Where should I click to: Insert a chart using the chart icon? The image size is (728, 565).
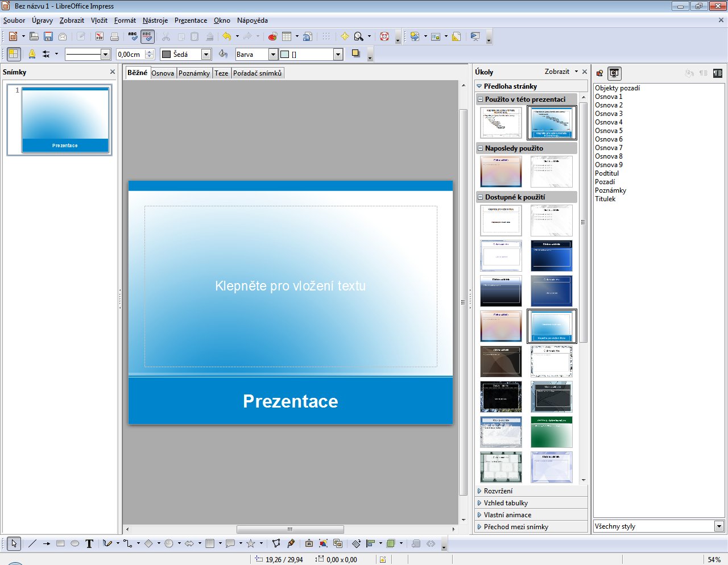272,36
